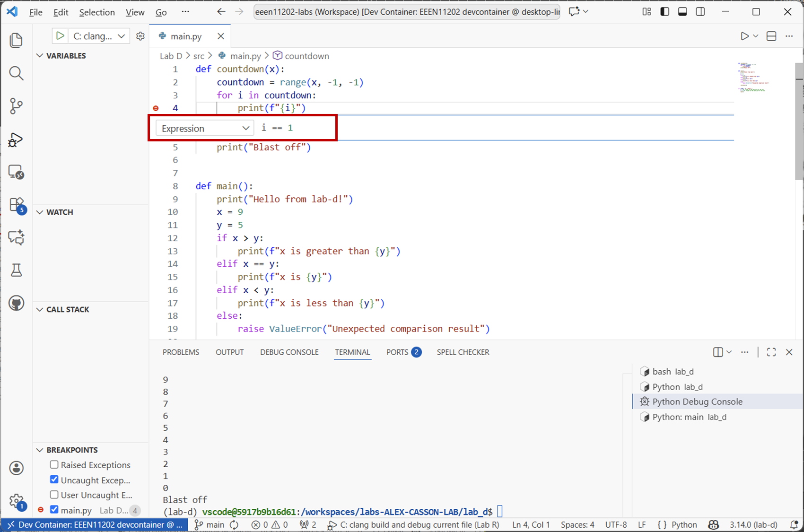The image size is (804, 532).
Task: Open the Explorer view in activity bar
Action: coord(16,40)
